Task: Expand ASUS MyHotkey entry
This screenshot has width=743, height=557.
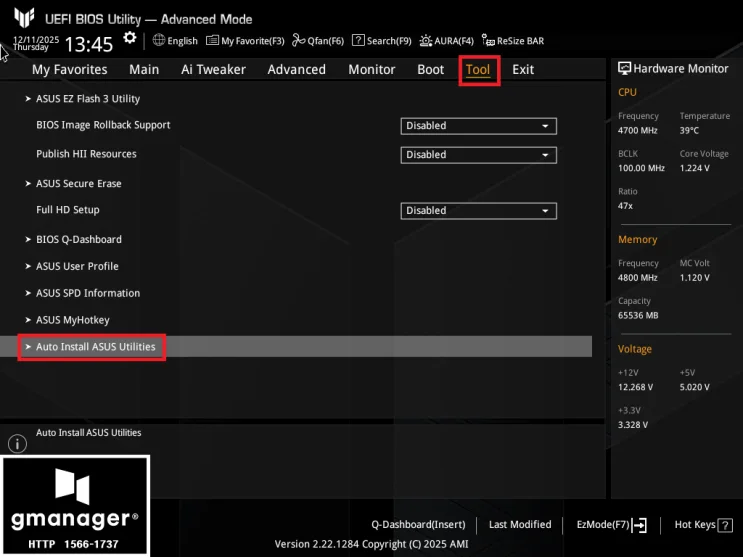Action: tap(72, 320)
